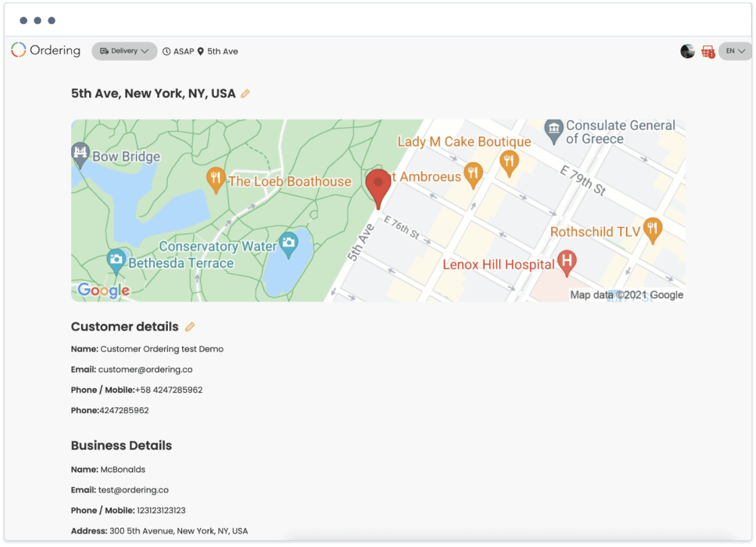756x547 pixels.
Task: Click the Google logo on map
Action: pos(104,290)
